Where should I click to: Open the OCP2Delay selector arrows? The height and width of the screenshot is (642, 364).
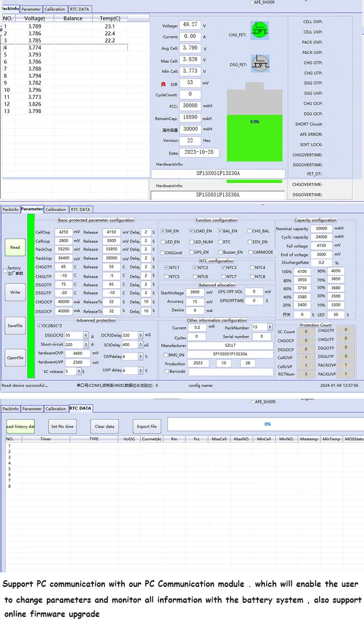pyautogui.click(x=141, y=335)
